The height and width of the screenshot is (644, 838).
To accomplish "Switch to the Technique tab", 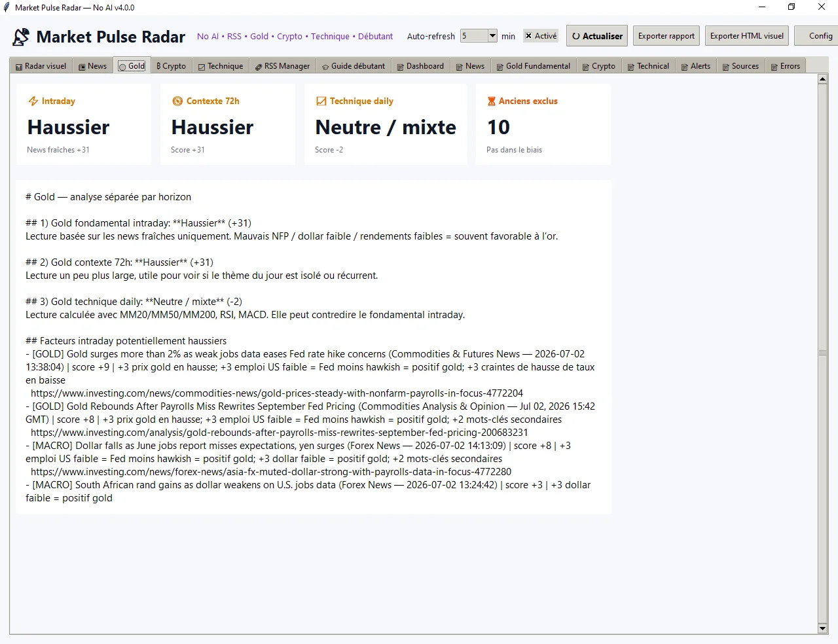I will 221,66.
